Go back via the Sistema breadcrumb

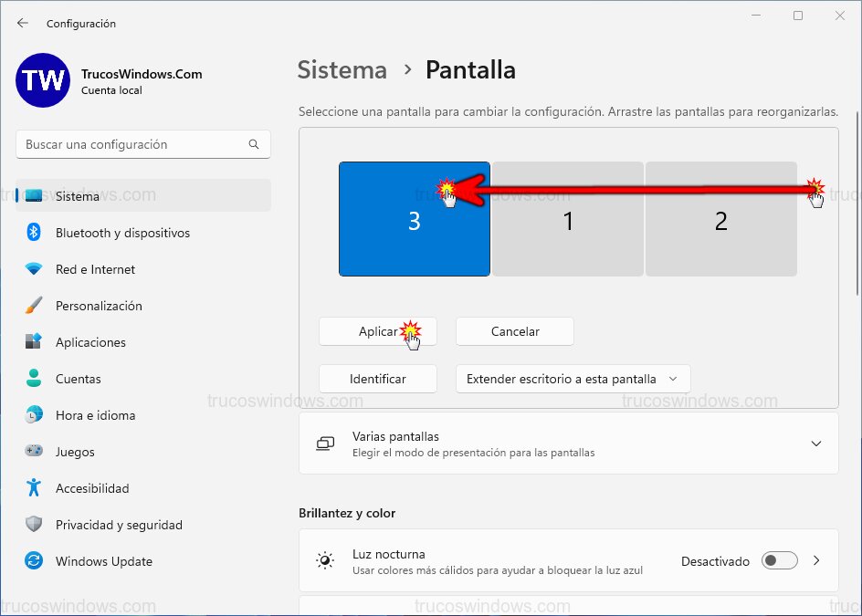(342, 69)
